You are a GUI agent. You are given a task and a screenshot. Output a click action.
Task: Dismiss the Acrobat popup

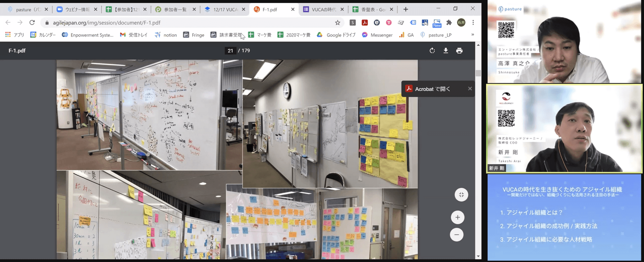[470, 89]
